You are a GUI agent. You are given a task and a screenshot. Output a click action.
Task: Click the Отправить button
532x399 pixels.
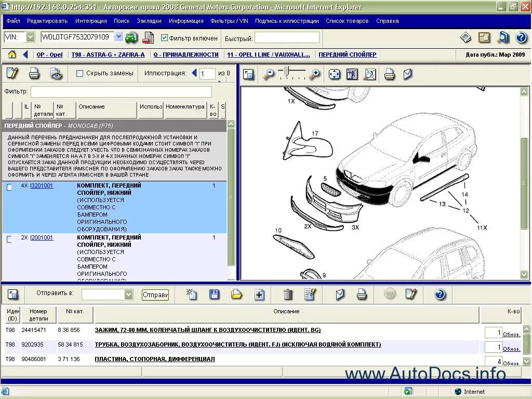pyautogui.click(x=155, y=295)
